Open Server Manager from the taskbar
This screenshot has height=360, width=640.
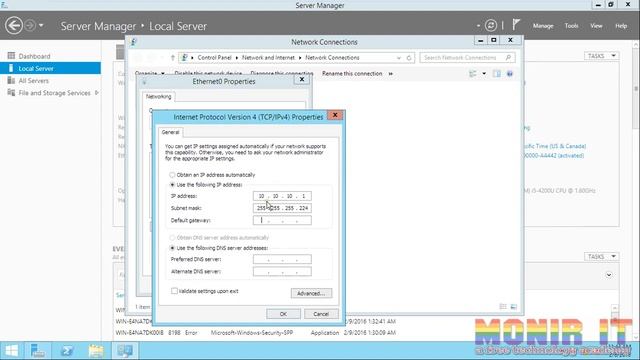point(38,351)
